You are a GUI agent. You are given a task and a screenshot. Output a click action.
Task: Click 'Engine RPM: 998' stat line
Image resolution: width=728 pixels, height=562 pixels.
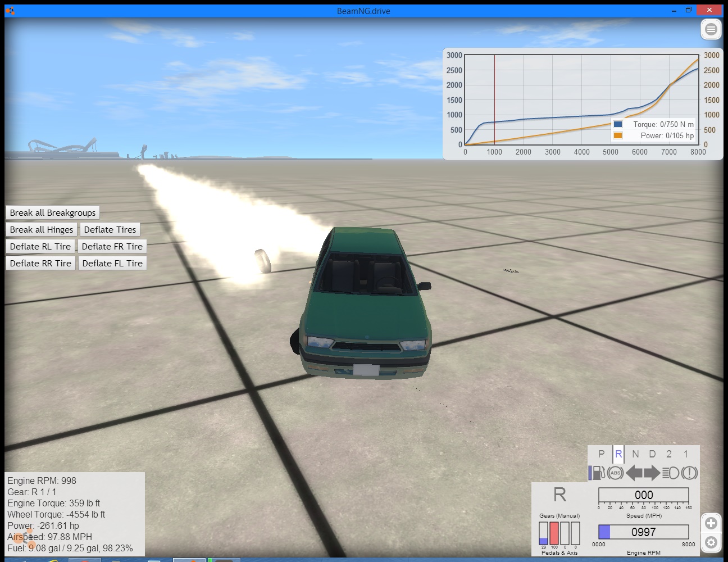click(42, 481)
